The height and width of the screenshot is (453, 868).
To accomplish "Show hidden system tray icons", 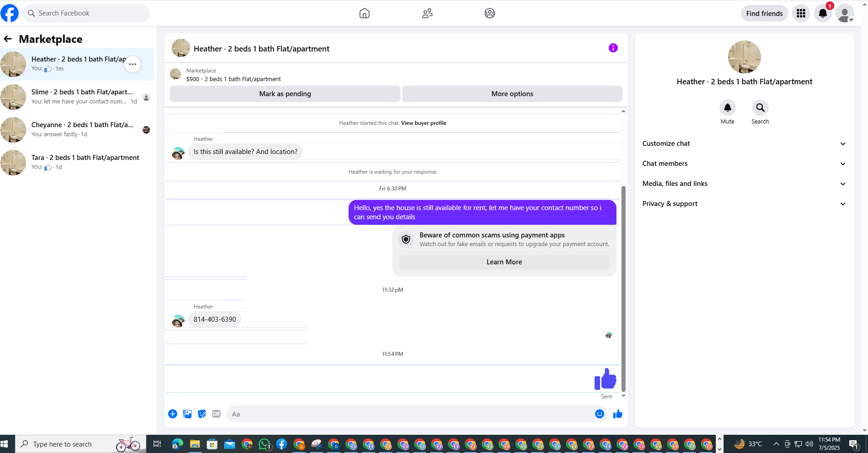I will point(776,444).
